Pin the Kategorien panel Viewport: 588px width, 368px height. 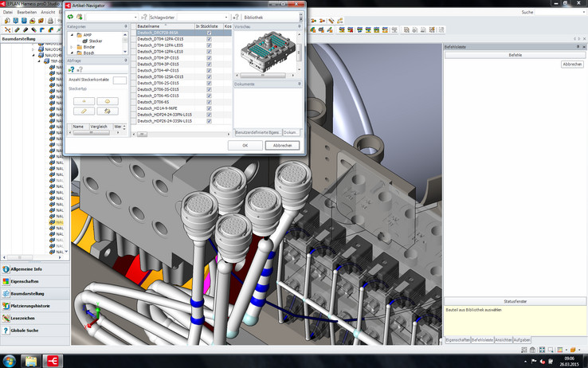click(126, 26)
